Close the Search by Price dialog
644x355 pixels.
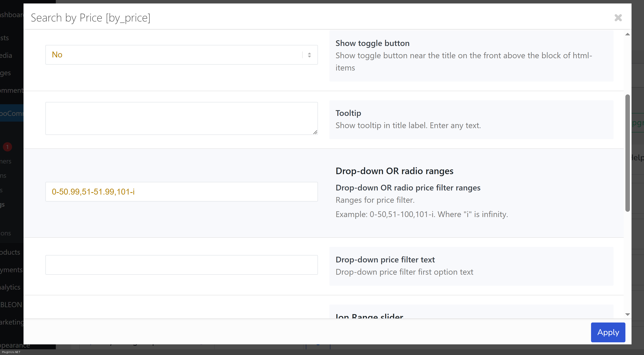click(x=618, y=18)
